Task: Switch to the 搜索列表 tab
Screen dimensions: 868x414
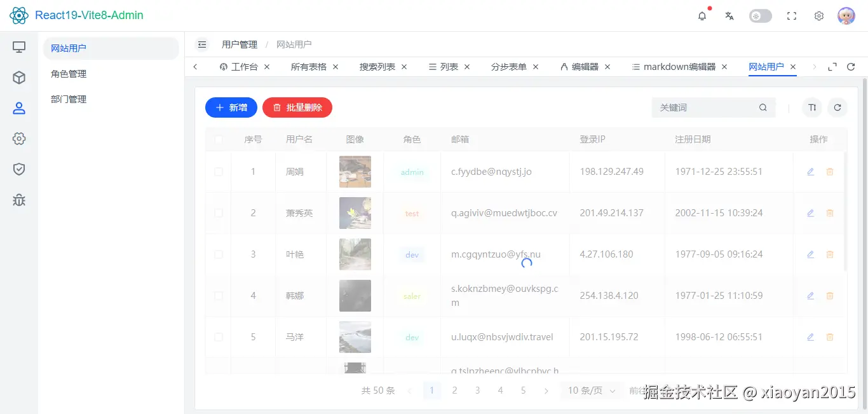Action: (x=377, y=67)
